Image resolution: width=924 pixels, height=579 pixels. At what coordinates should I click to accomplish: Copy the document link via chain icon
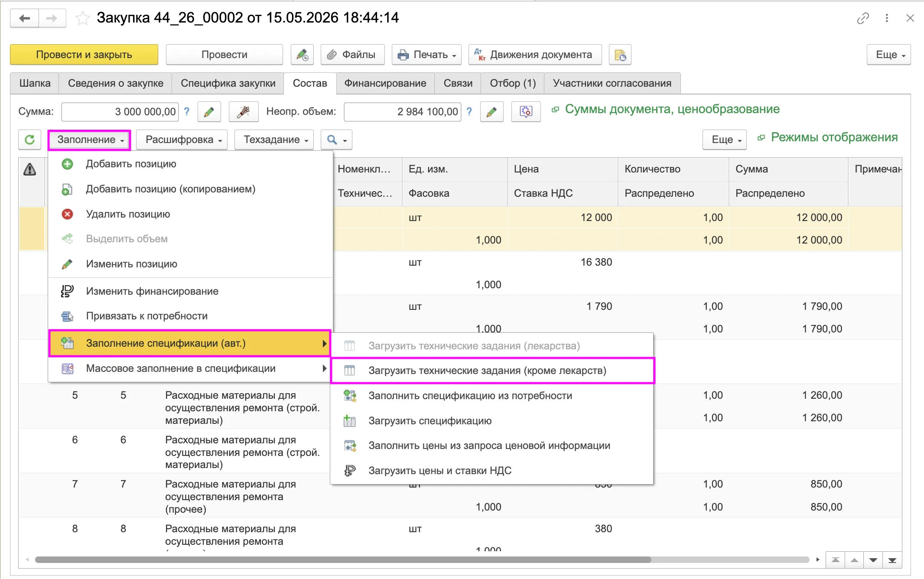(x=863, y=18)
